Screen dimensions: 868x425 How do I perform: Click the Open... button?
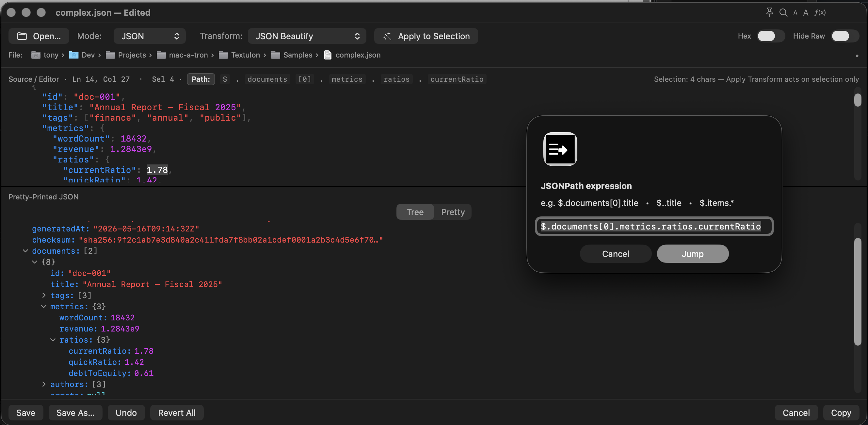(39, 36)
